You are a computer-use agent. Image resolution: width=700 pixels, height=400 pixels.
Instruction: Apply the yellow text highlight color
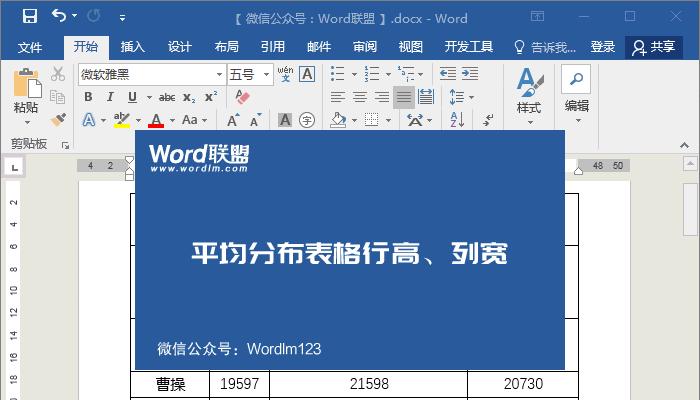tap(121, 120)
